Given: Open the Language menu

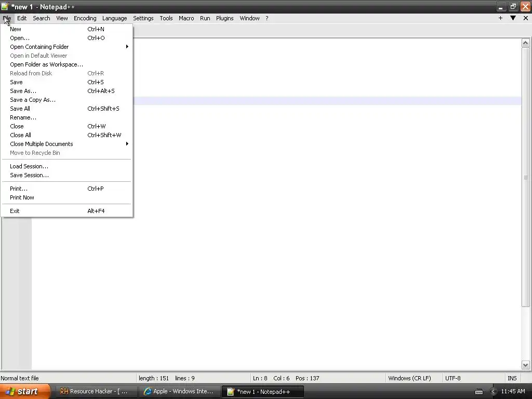Looking at the screenshot, I should 115,18.
